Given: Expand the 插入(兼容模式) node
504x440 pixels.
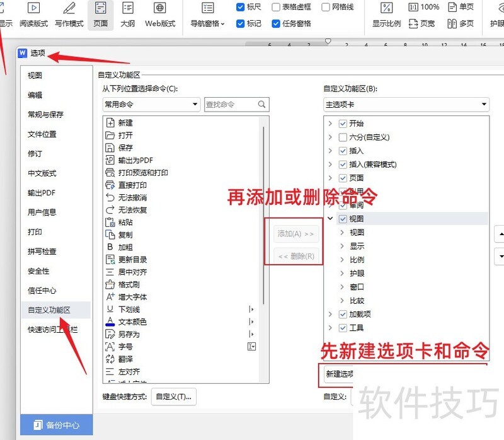Looking at the screenshot, I should 330,165.
